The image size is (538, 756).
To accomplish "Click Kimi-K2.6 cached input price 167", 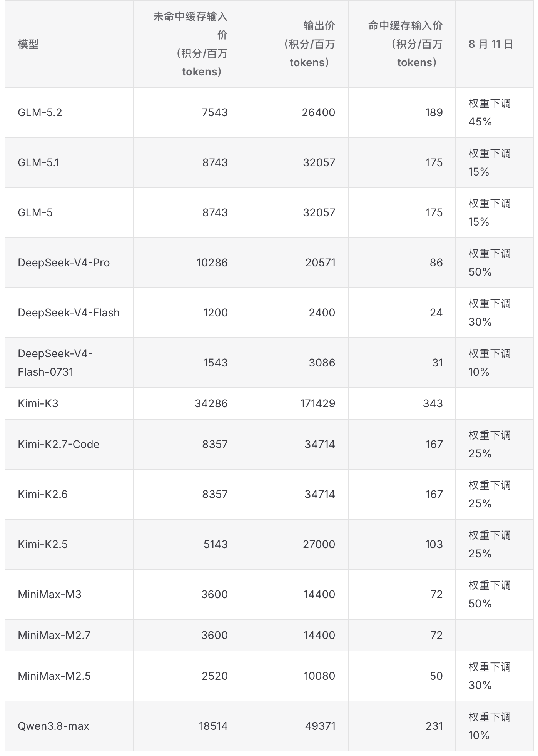I will 434,494.
